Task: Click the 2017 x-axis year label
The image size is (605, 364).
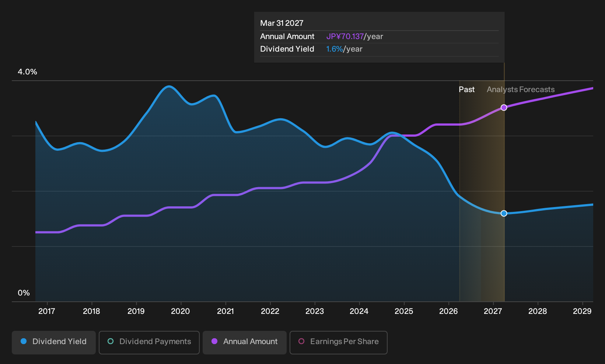Action: (x=47, y=311)
